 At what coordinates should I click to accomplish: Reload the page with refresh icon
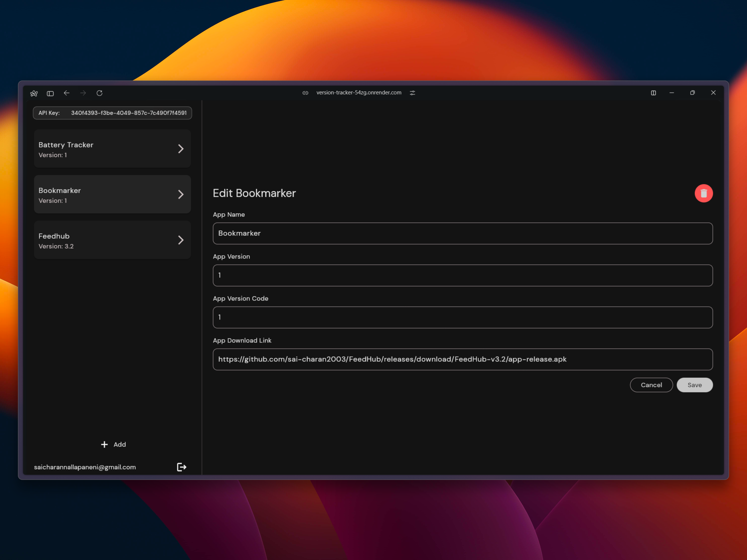[x=99, y=93]
